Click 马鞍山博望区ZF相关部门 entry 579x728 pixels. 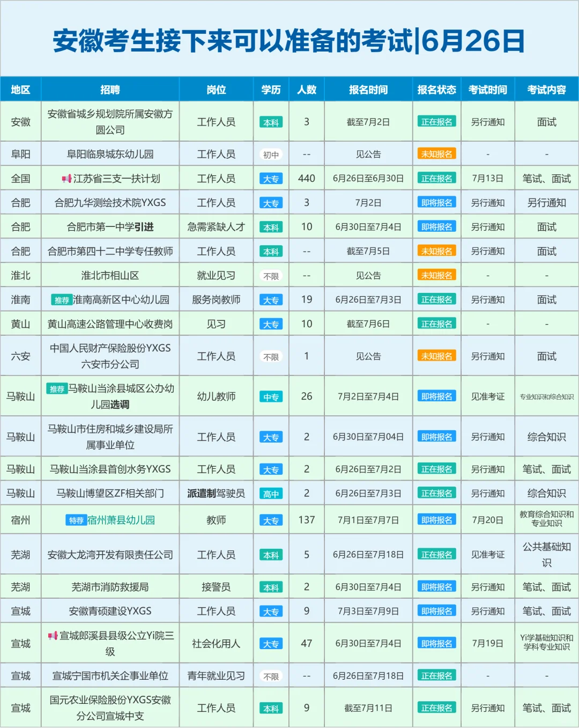tap(110, 494)
